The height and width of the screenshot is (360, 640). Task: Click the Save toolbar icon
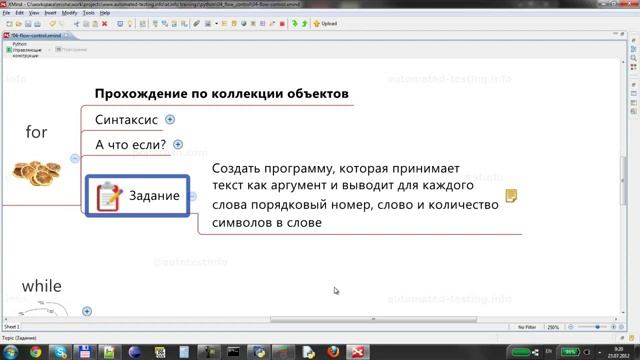28,24
